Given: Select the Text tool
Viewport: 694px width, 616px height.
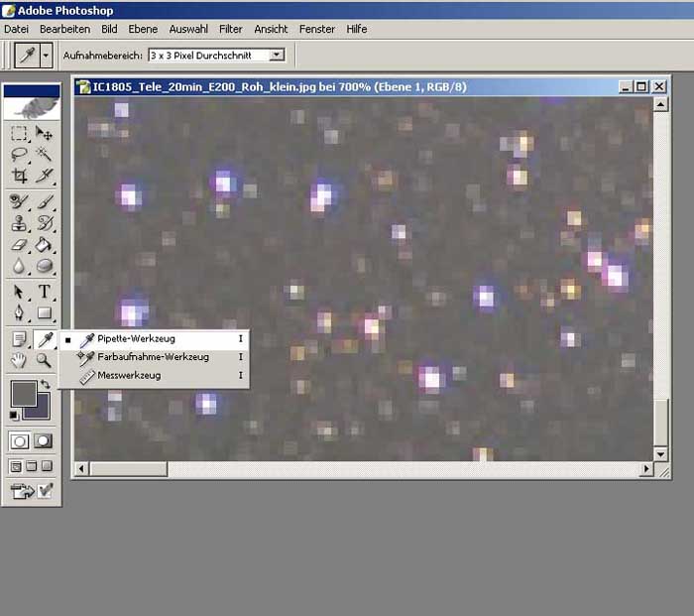Looking at the screenshot, I should click(44, 292).
